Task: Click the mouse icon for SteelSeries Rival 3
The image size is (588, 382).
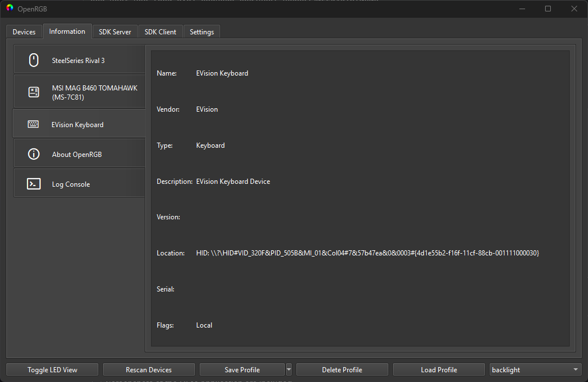Action: click(x=34, y=60)
